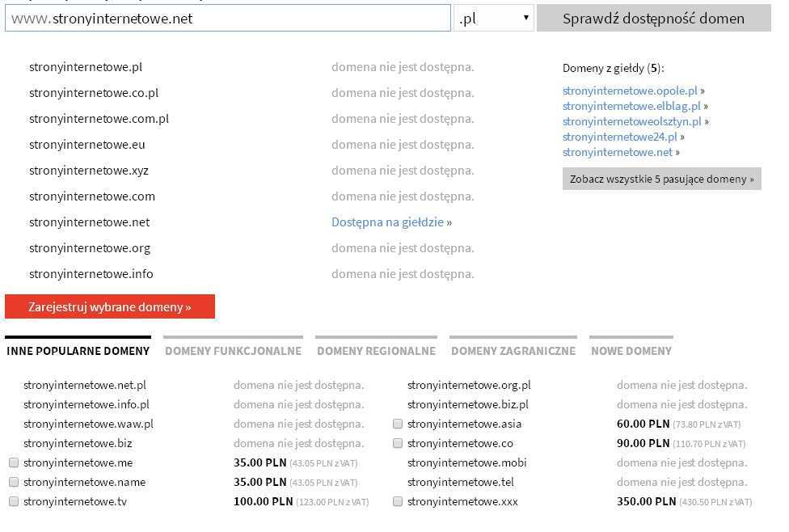Tick the stronyinternetowe.tv checkbox
Viewport: 789px width, 532px height.
(x=14, y=502)
